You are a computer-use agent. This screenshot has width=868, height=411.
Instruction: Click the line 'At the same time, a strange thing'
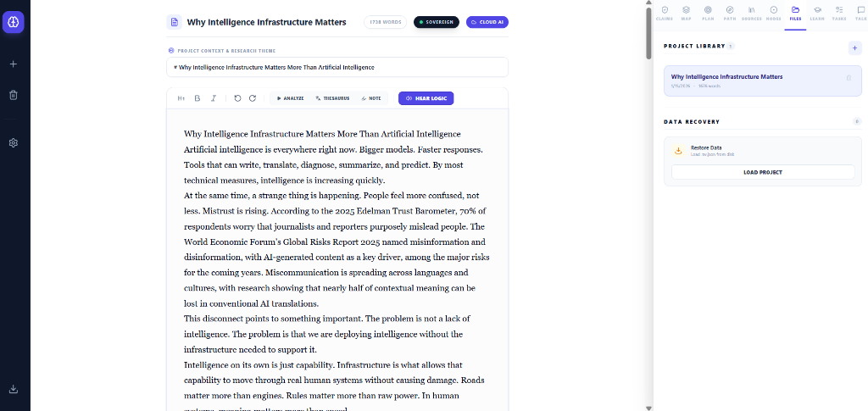tap(331, 196)
